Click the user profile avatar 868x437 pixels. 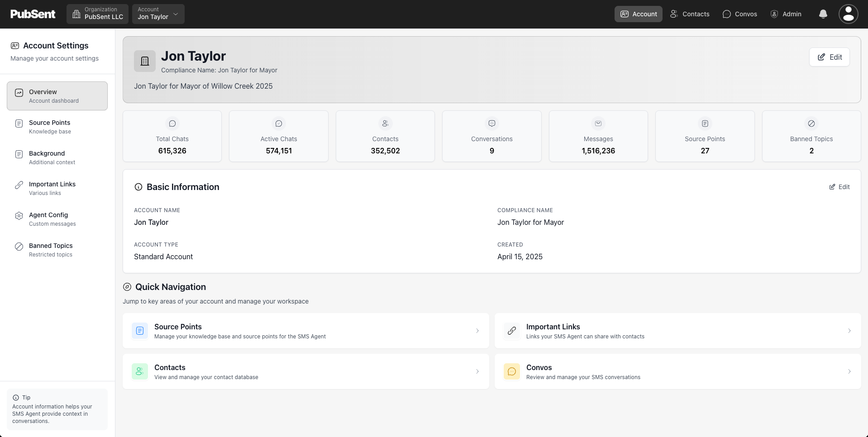point(848,14)
